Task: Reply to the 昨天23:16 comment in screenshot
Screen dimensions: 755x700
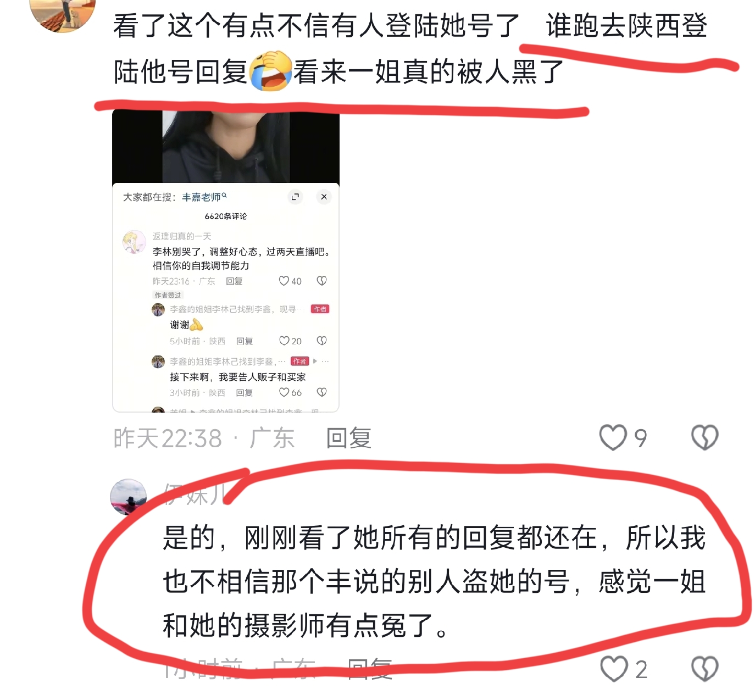Action: click(x=234, y=281)
